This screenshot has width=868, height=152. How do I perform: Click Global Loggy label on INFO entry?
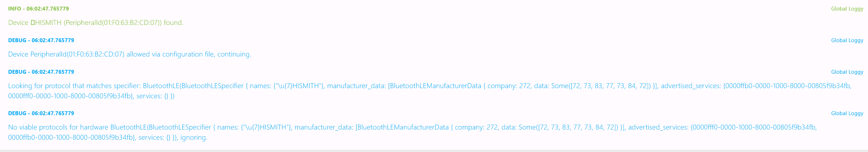pos(847,9)
